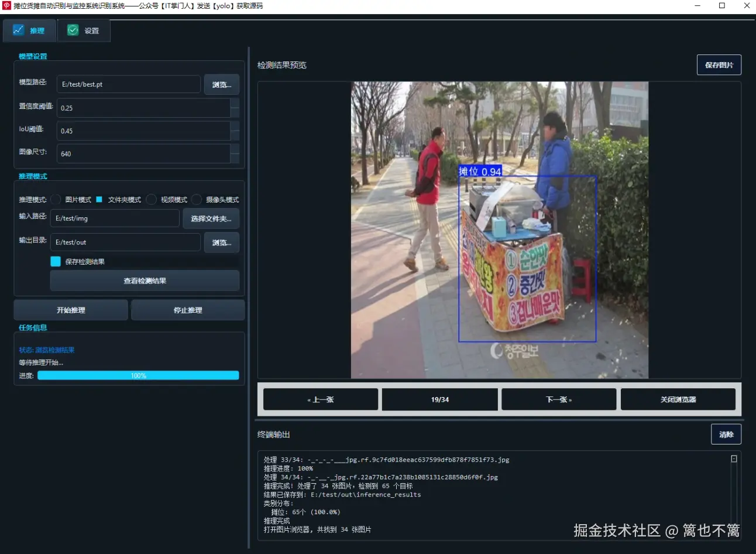Select the 摄像头模式 inference mode

(196, 199)
